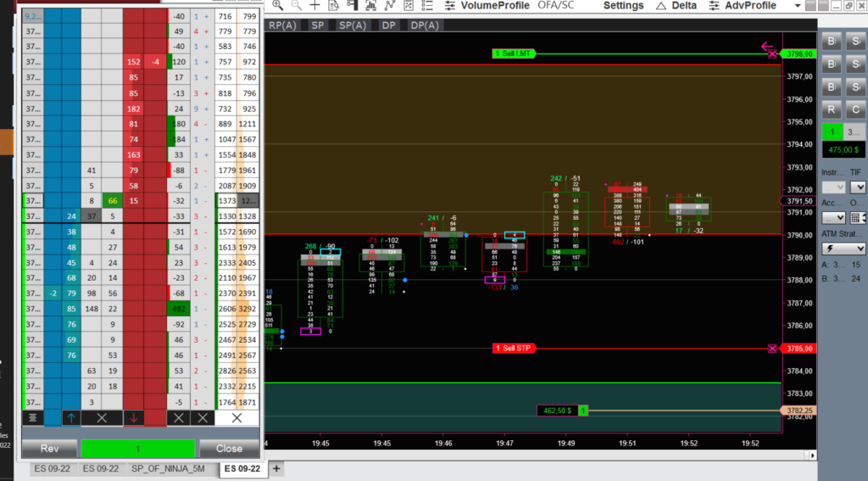Screen dimensions: 868x481
Task: Click the 3798,00 green price tag
Action: point(798,53)
